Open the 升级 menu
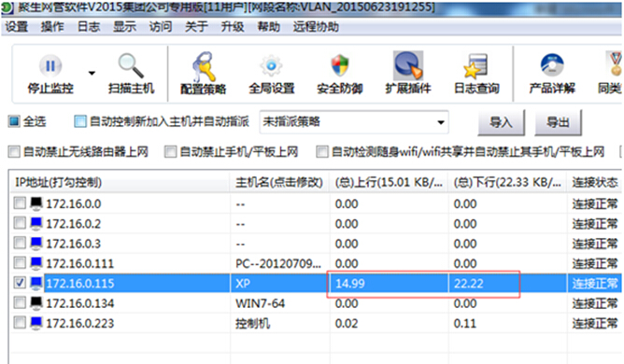The width and height of the screenshot is (624, 364). tap(233, 27)
